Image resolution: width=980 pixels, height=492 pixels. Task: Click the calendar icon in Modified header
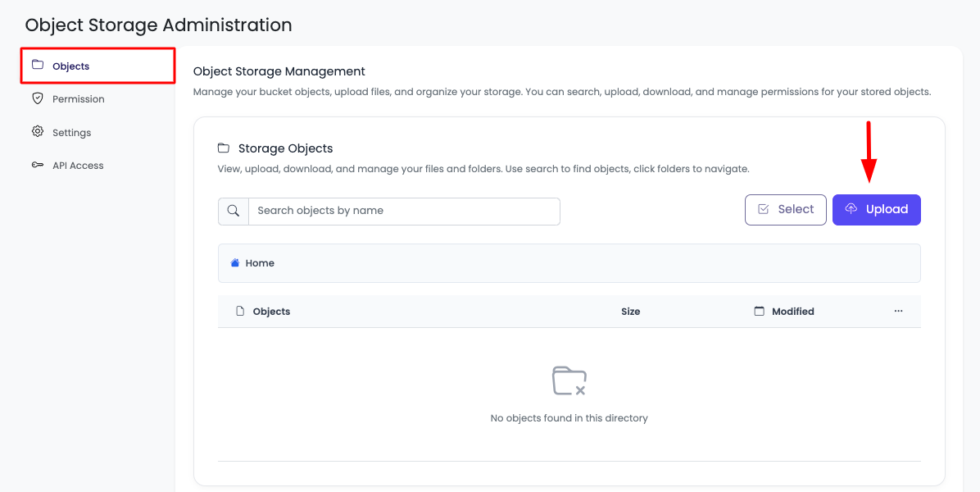pos(759,312)
